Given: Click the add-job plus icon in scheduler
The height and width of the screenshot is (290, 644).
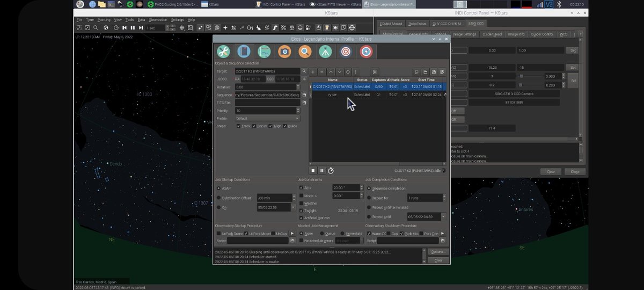Looking at the screenshot, I should [x=313, y=71].
